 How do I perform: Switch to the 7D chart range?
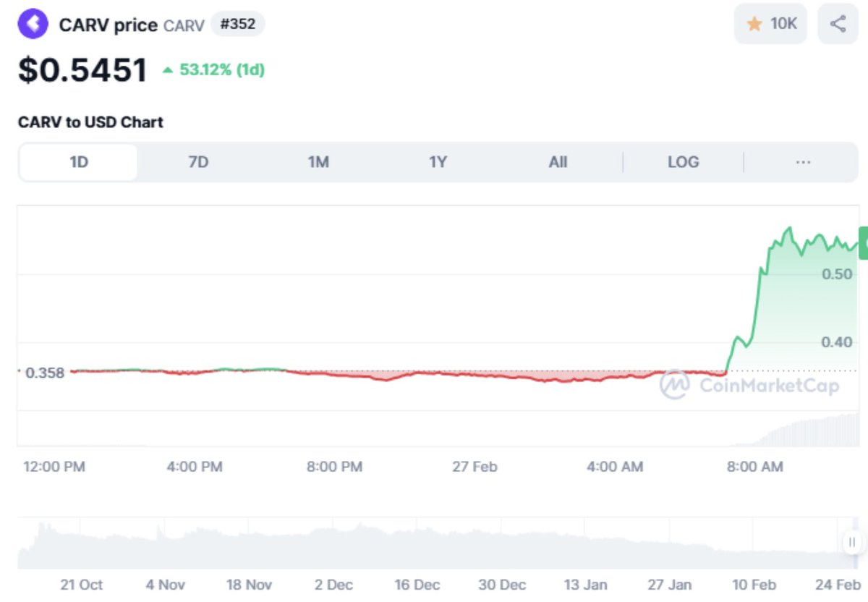tap(198, 162)
